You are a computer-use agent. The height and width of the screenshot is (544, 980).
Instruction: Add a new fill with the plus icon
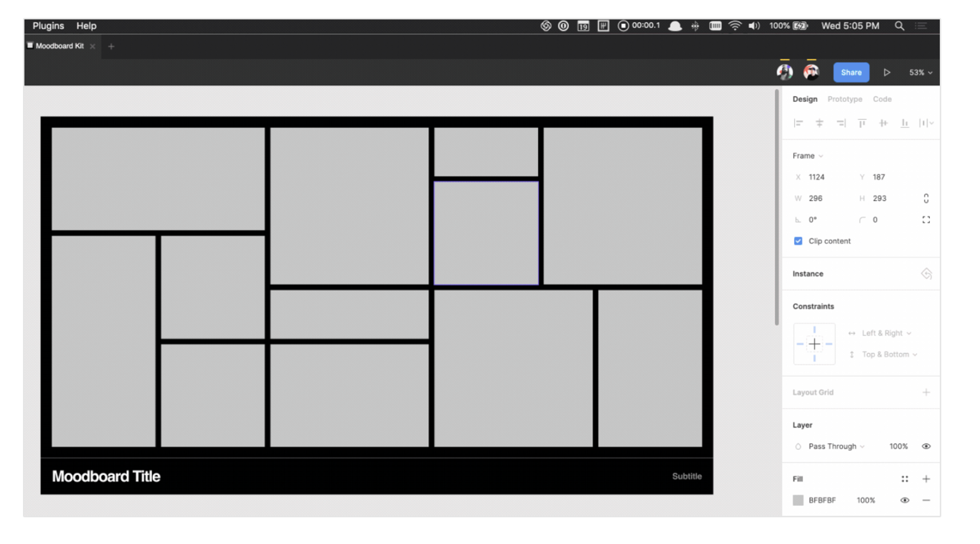coord(926,478)
